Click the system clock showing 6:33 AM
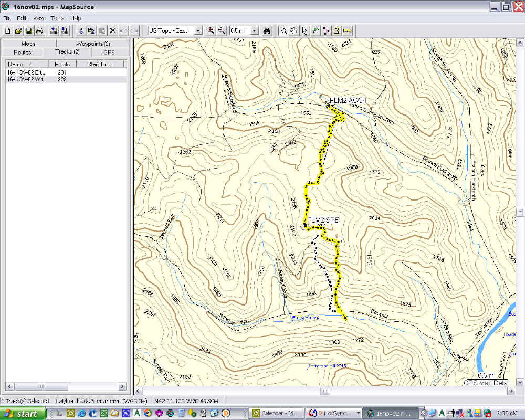This screenshot has height=420, width=525. (507, 414)
